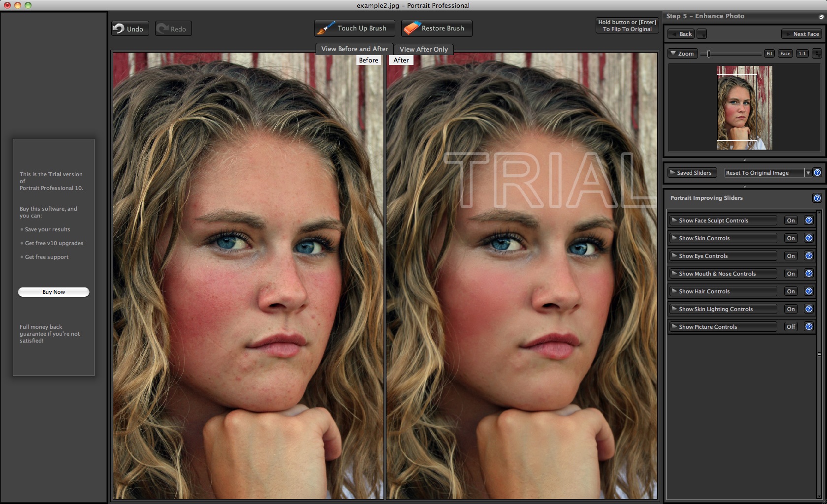Click the Next Face button
Screen dimensions: 827x504
tap(801, 34)
